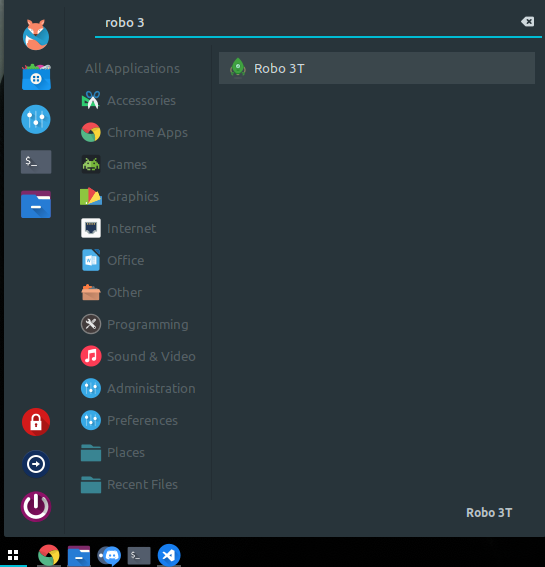Click the folder icon beside Recent Files
Image resolution: width=545 pixels, height=567 pixels.
91,485
